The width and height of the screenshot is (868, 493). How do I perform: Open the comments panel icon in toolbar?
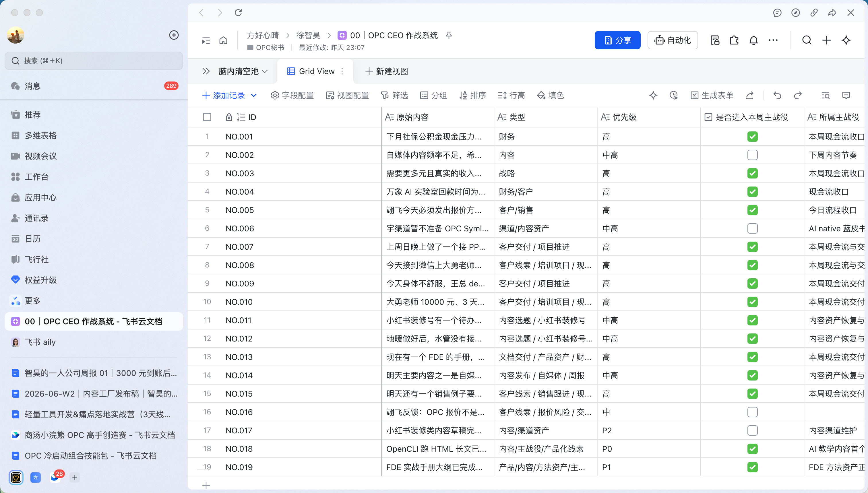(x=846, y=96)
